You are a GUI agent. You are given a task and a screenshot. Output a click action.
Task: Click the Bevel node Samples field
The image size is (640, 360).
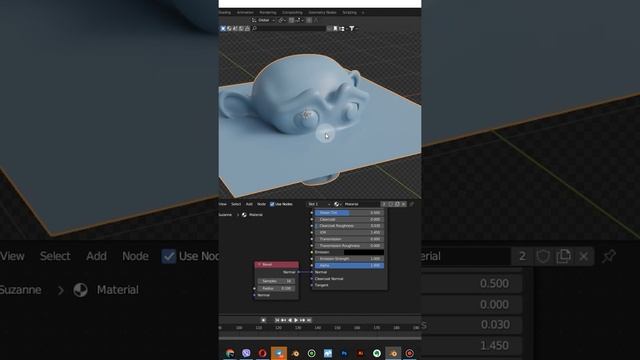click(x=276, y=281)
